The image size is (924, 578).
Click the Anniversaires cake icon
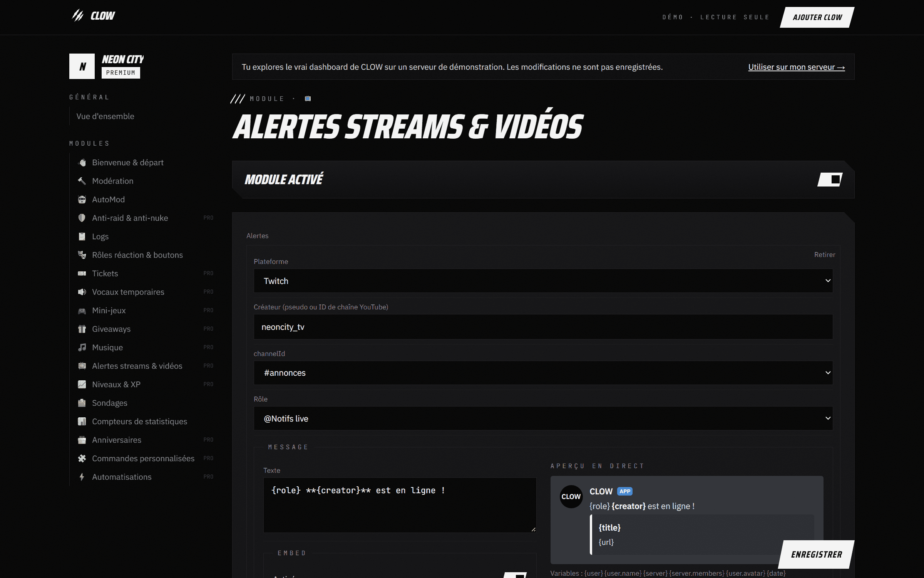pyautogui.click(x=82, y=440)
